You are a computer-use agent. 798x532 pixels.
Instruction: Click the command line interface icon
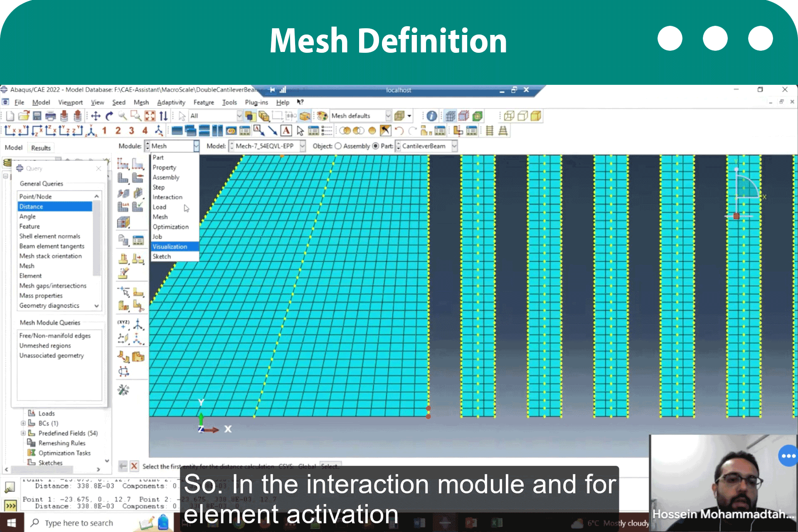pos(10,506)
